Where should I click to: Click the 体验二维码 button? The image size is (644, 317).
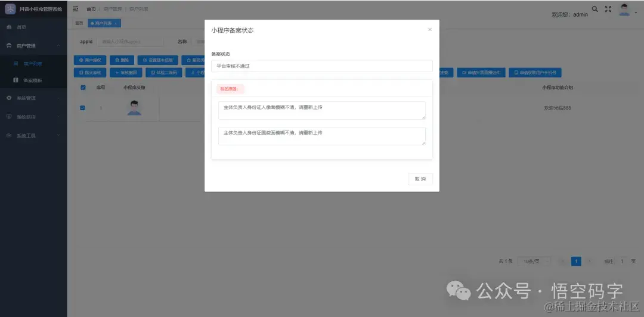163,73
